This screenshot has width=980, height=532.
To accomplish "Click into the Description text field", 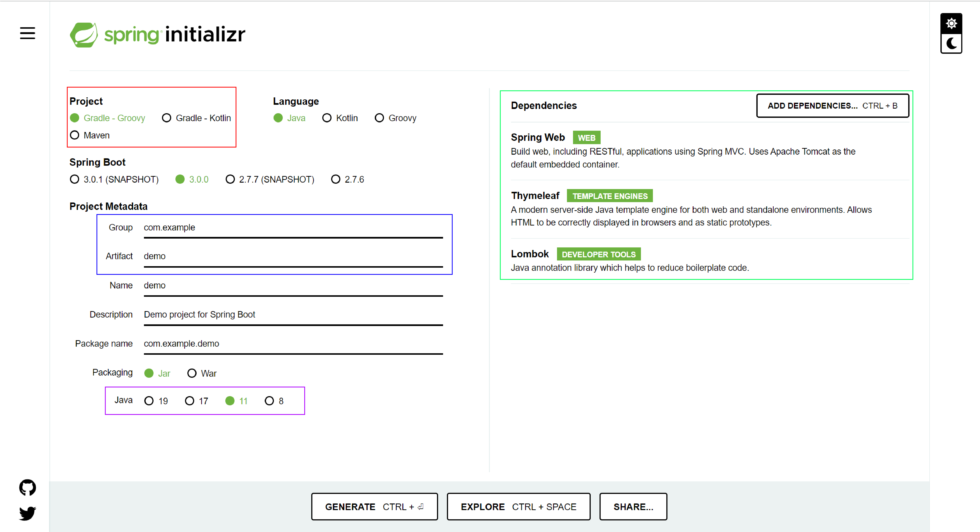I will click(x=293, y=314).
